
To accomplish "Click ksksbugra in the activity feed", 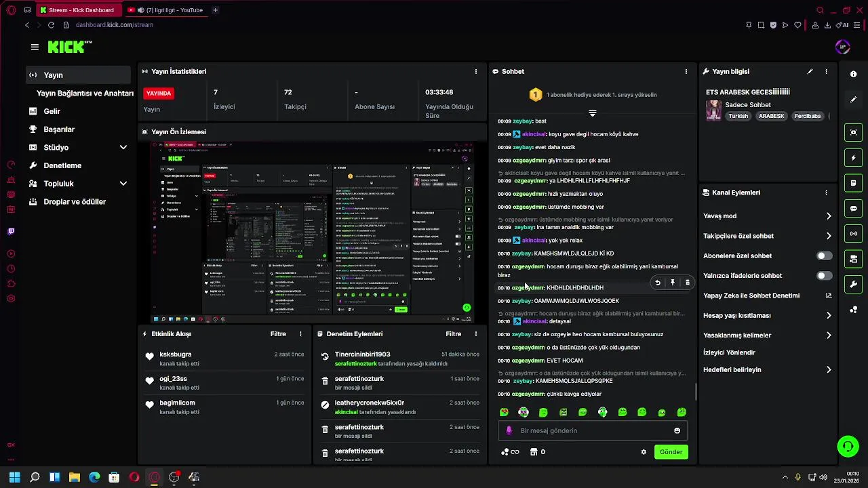I will click(x=176, y=354).
